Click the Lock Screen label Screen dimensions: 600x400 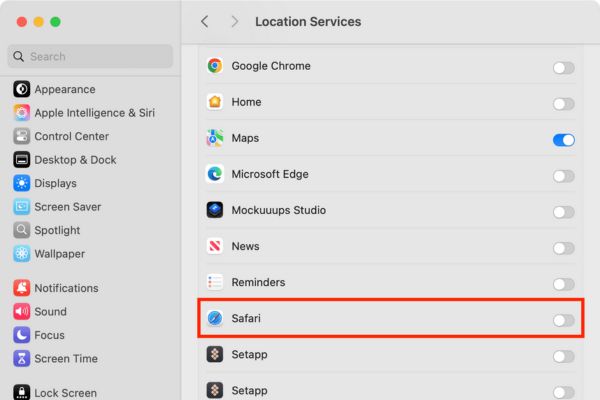point(65,393)
